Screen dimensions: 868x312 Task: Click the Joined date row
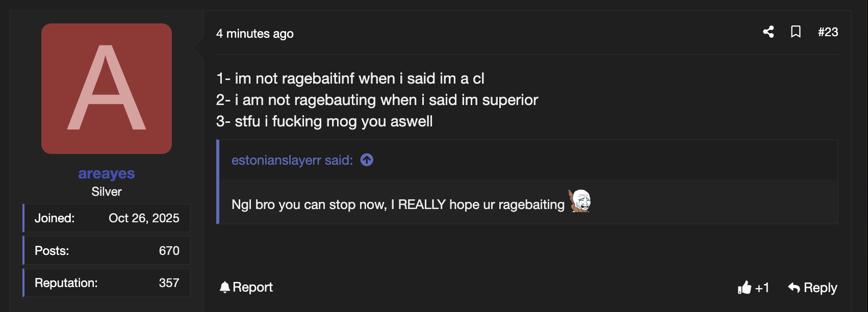pos(107,218)
